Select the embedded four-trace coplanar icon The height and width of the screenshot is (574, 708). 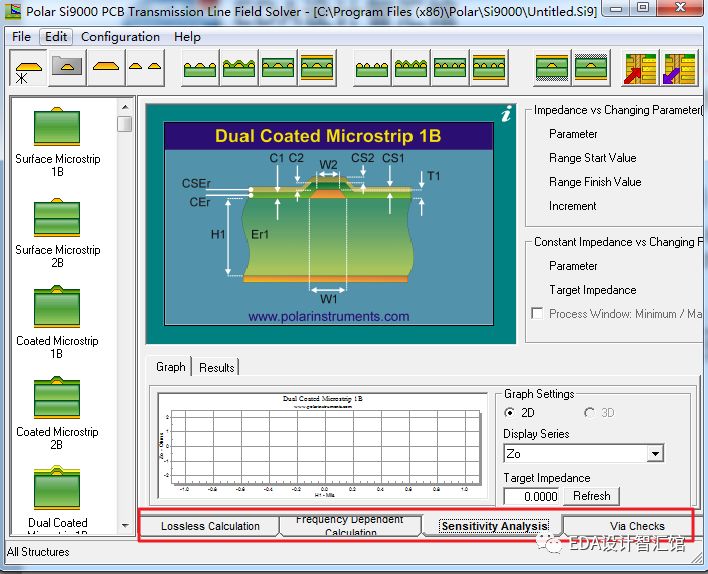point(450,69)
